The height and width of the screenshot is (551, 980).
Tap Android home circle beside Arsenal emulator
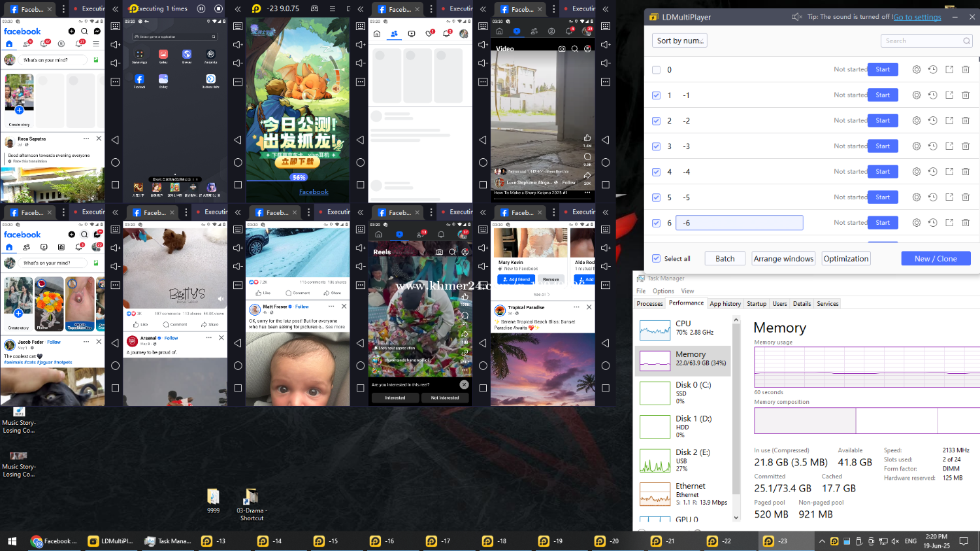(x=238, y=365)
